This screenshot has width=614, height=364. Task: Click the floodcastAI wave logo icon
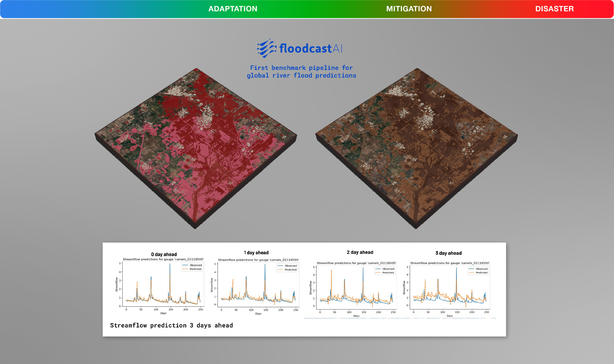pyautogui.click(x=266, y=48)
